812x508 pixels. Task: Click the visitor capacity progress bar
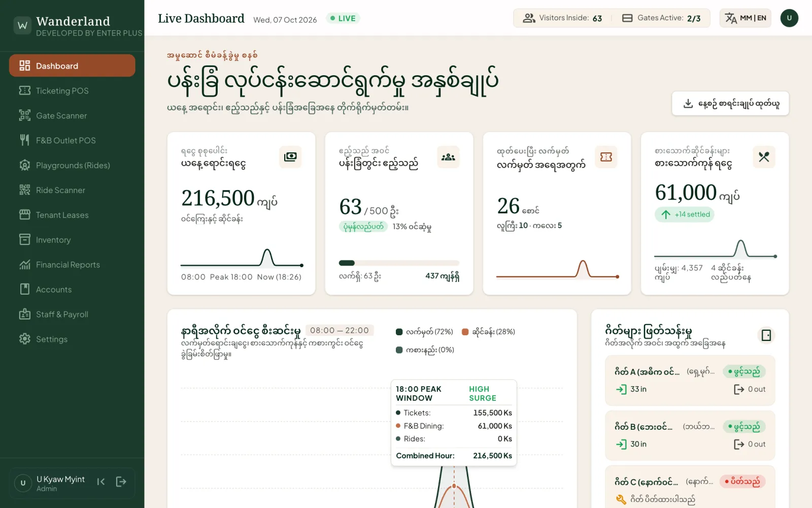(x=399, y=263)
